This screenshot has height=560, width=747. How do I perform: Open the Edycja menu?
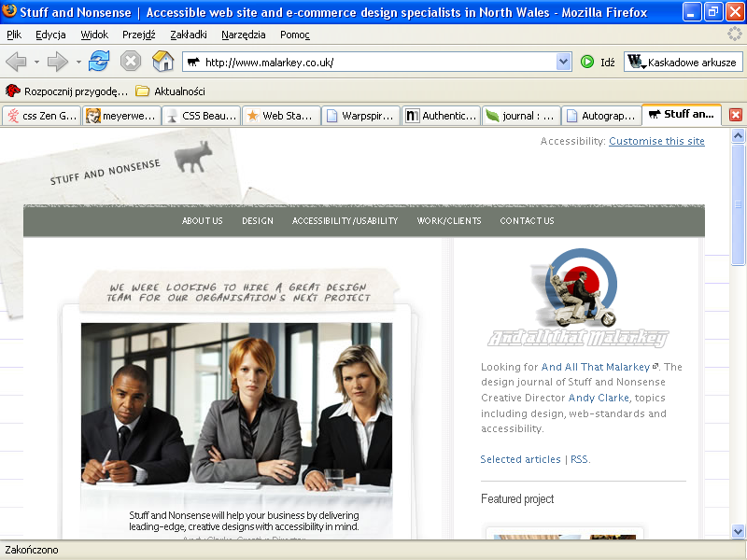[x=50, y=35]
